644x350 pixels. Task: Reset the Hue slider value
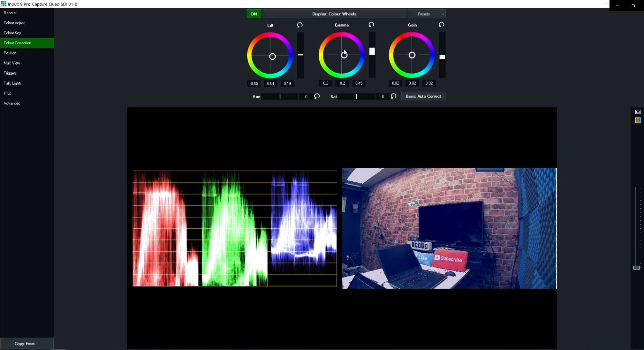317,96
